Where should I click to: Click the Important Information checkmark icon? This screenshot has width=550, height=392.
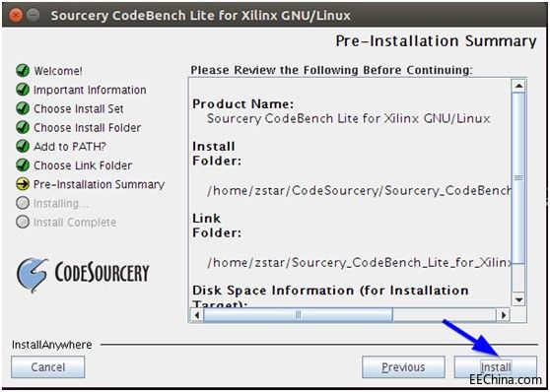point(23,90)
